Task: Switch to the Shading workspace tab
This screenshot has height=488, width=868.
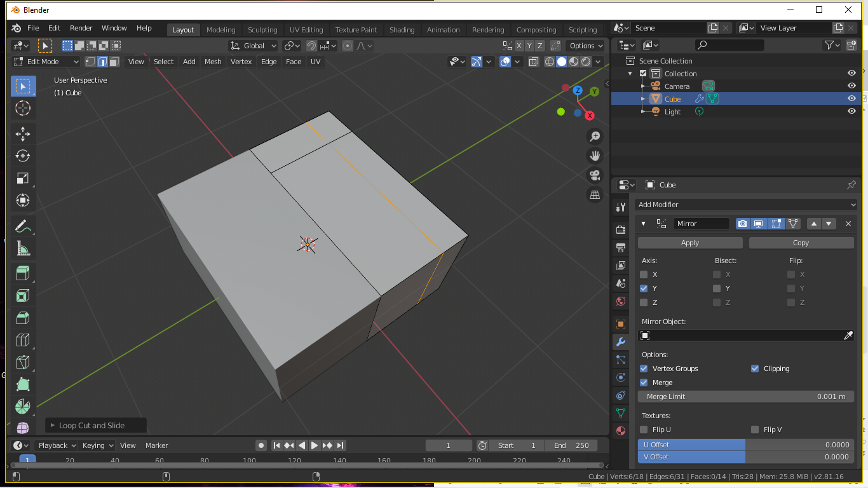Action: pos(402,29)
